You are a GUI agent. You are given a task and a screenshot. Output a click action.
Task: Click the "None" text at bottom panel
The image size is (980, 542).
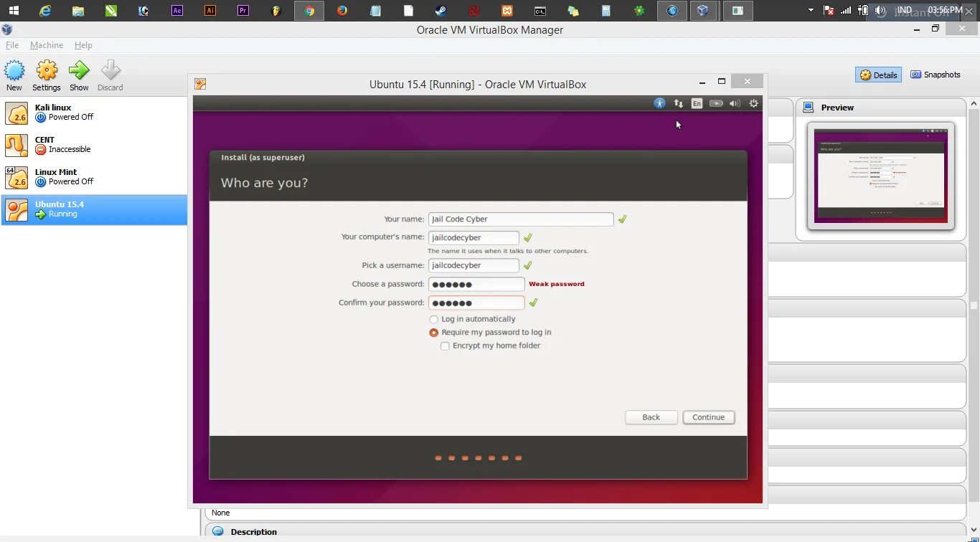pyautogui.click(x=221, y=513)
